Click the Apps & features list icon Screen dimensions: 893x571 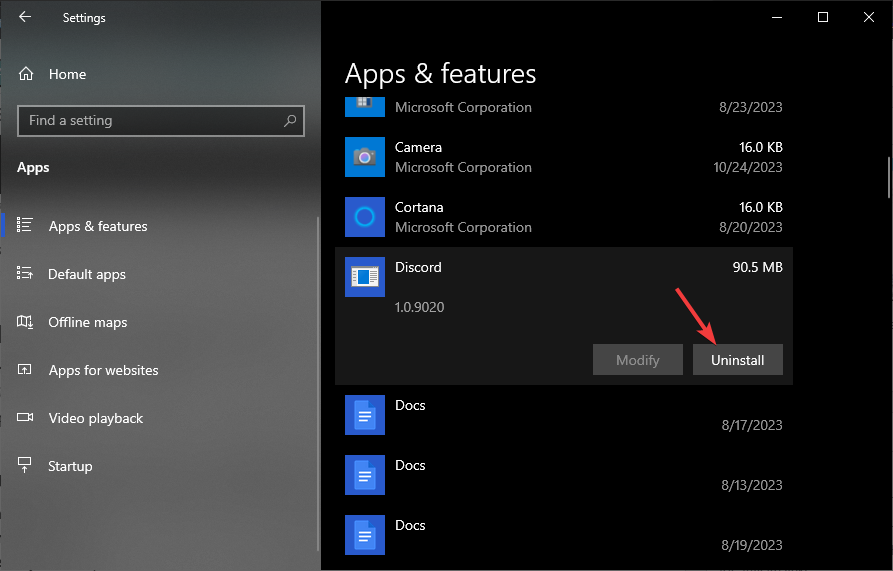point(24,225)
